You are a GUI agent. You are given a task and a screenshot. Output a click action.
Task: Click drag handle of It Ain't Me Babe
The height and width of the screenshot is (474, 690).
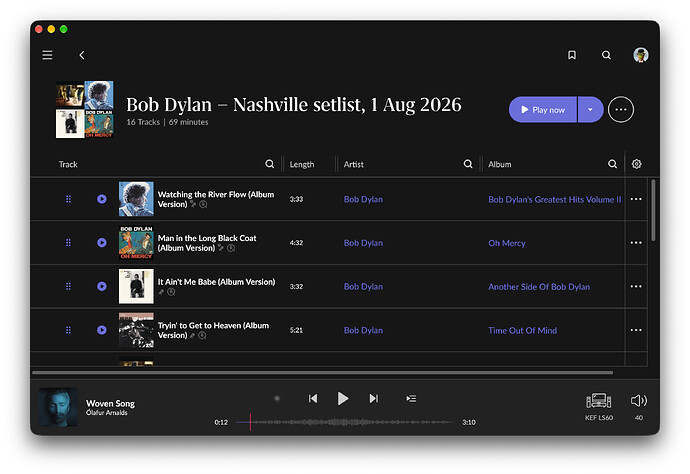pyautogui.click(x=68, y=286)
